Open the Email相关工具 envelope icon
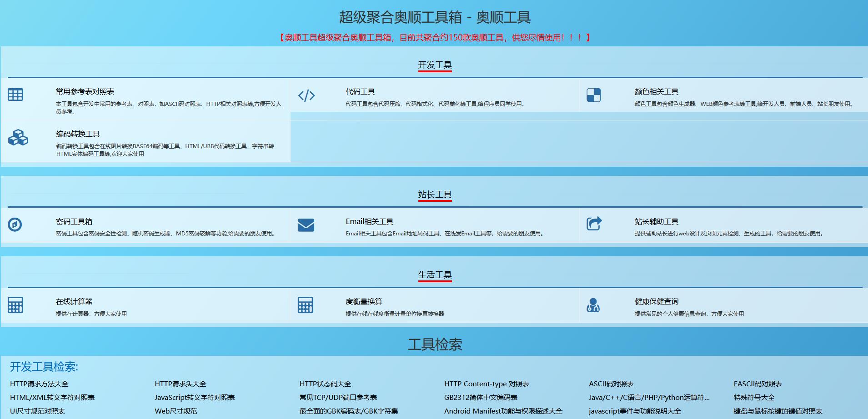Image resolution: width=868 pixels, height=419 pixels. coord(305,224)
